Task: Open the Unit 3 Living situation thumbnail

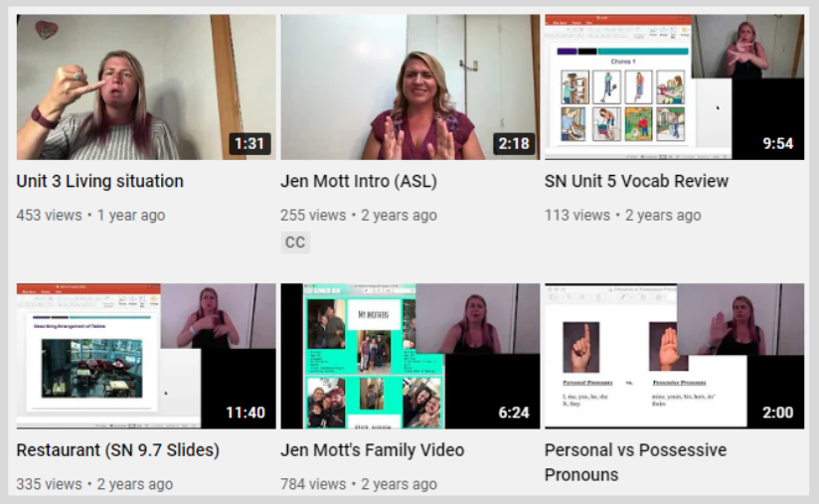Action: point(146,86)
